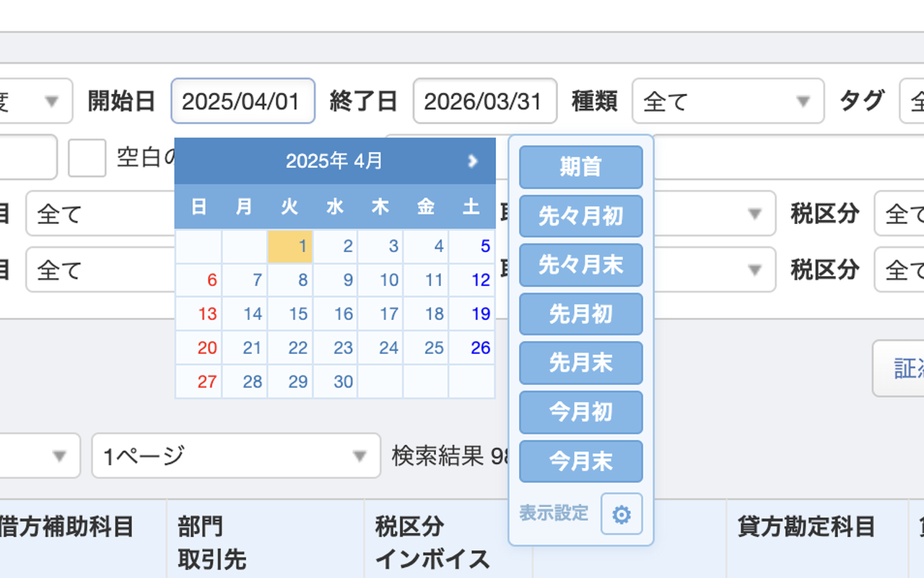Click the 貸方勘定科目 column header

coord(806,527)
